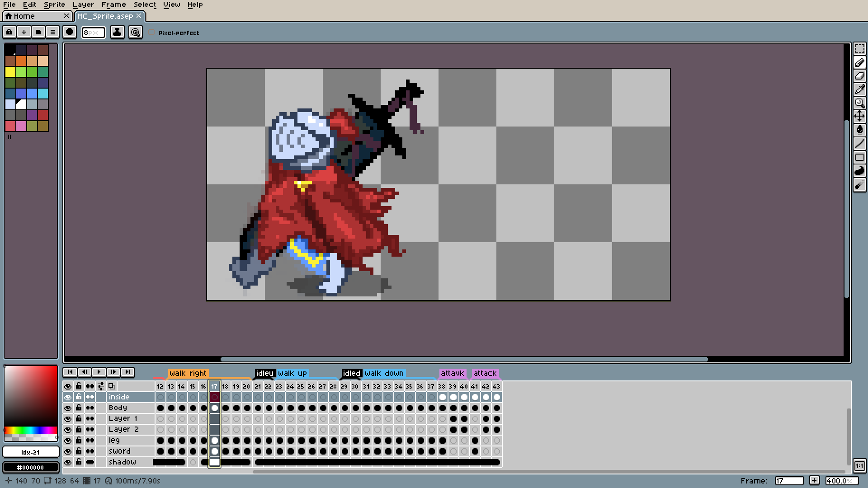Viewport: 868px width, 488px height.
Task: Select the Rectangular Marquee tool
Action: click(x=859, y=49)
